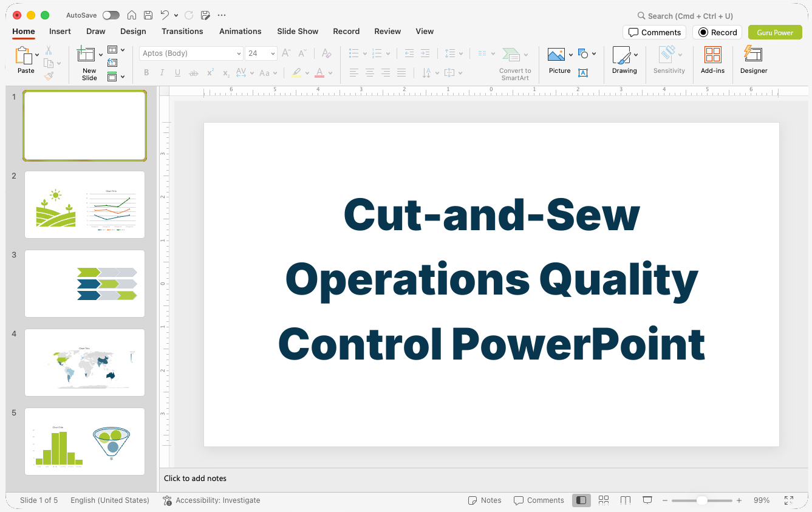Open the line spacing dropdown

coord(453,53)
